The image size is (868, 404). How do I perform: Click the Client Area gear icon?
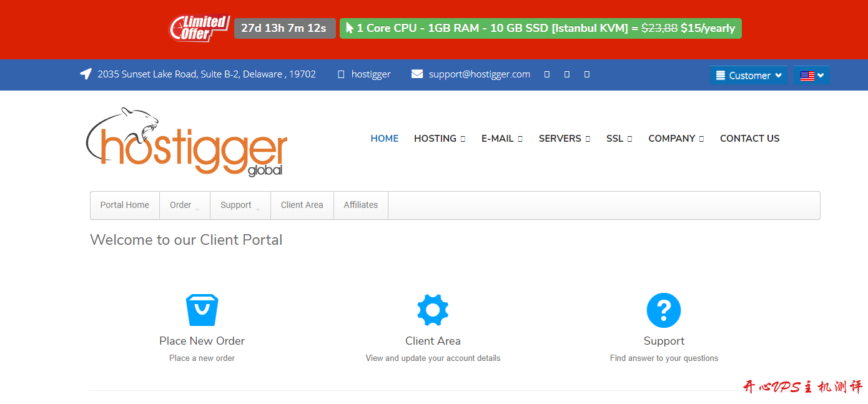[x=433, y=310]
